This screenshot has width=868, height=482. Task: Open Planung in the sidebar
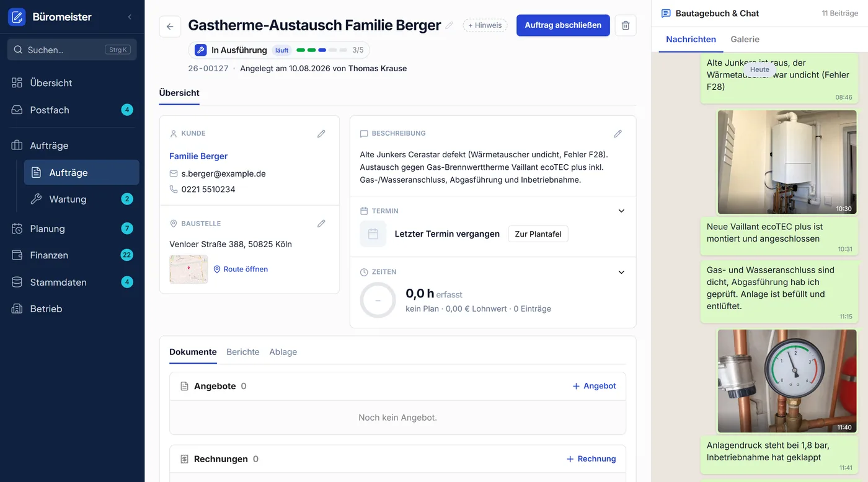72,229
